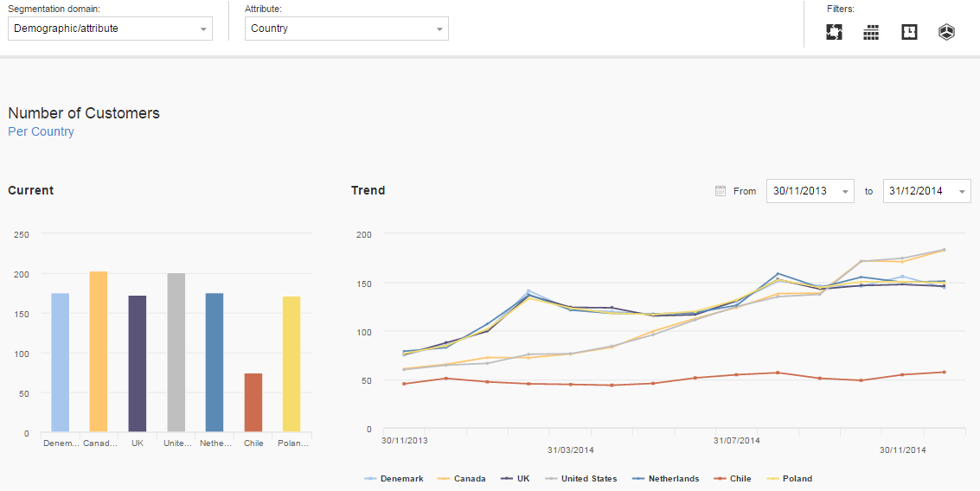Viewport: 980px width, 491px height.
Task: Select the red Chile bar
Action: tap(253, 402)
